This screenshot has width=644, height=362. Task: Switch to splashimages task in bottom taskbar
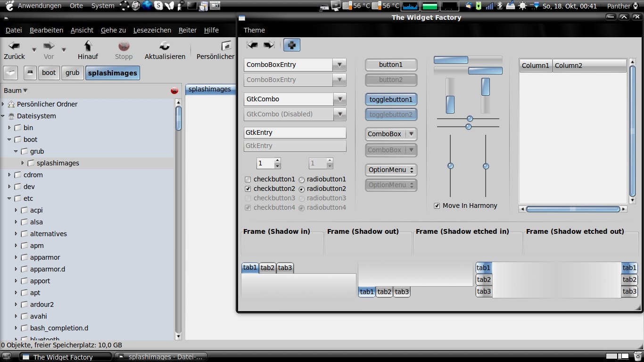160,357
